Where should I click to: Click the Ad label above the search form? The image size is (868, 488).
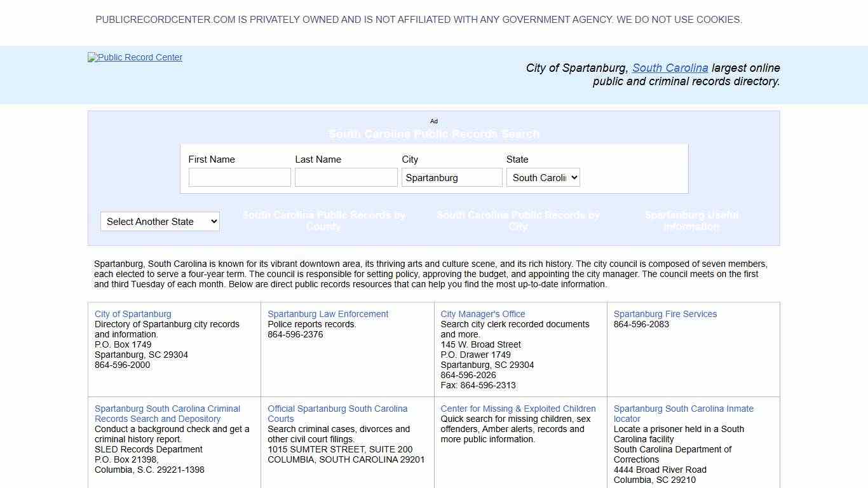click(434, 121)
